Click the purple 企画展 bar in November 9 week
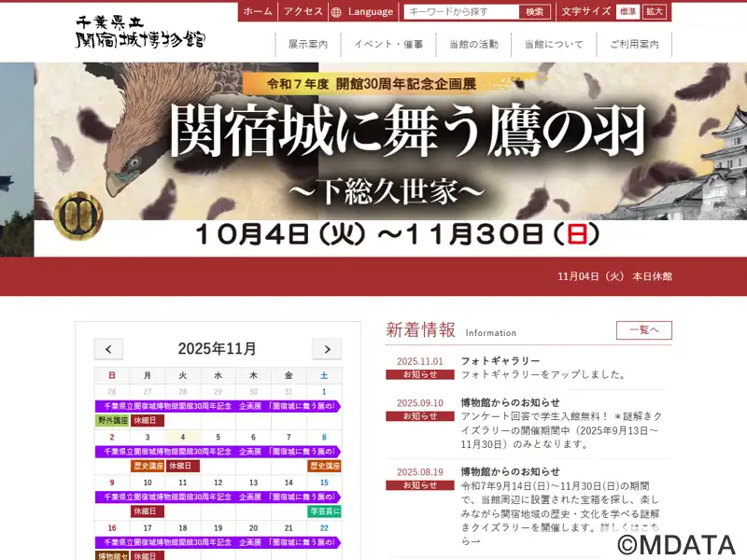The width and height of the screenshot is (747, 560). tap(218, 497)
